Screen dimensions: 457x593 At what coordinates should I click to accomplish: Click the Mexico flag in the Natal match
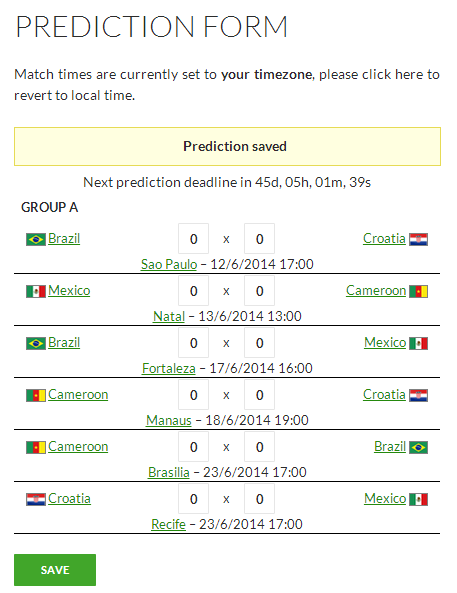point(36,291)
